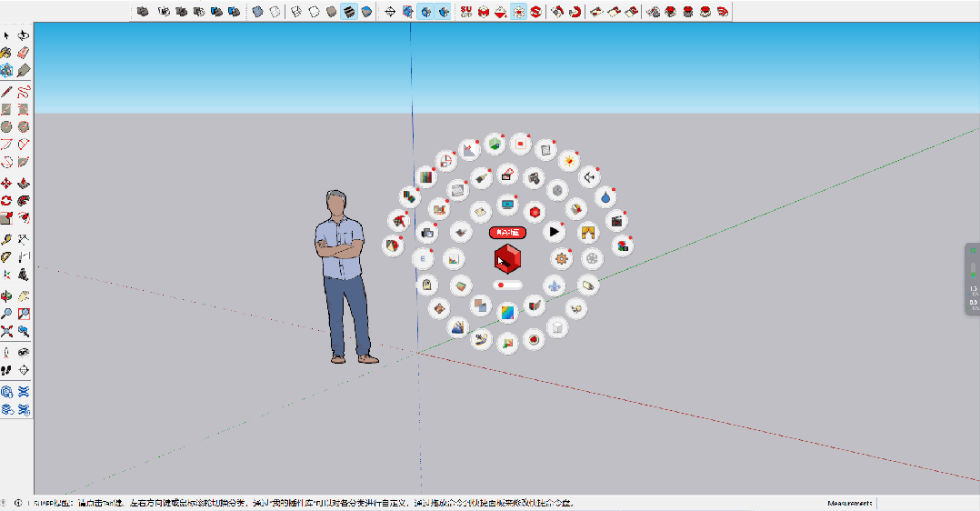
Task: Click the red pill label above center cube
Action: point(507,232)
